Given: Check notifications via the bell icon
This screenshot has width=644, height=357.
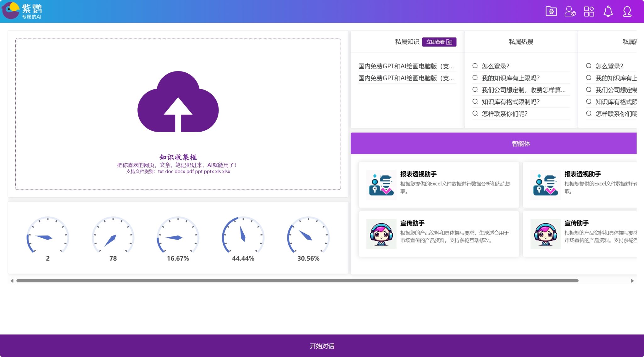Looking at the screenshot, I should 608,11.
